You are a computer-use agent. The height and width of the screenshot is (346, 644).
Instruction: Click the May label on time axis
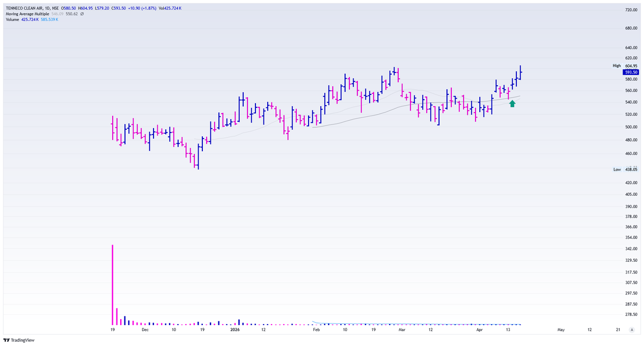(561, 330)
